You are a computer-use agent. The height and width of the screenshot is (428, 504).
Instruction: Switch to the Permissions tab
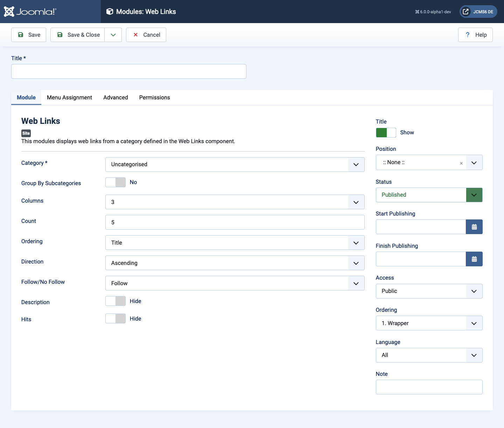pos(155,97)
